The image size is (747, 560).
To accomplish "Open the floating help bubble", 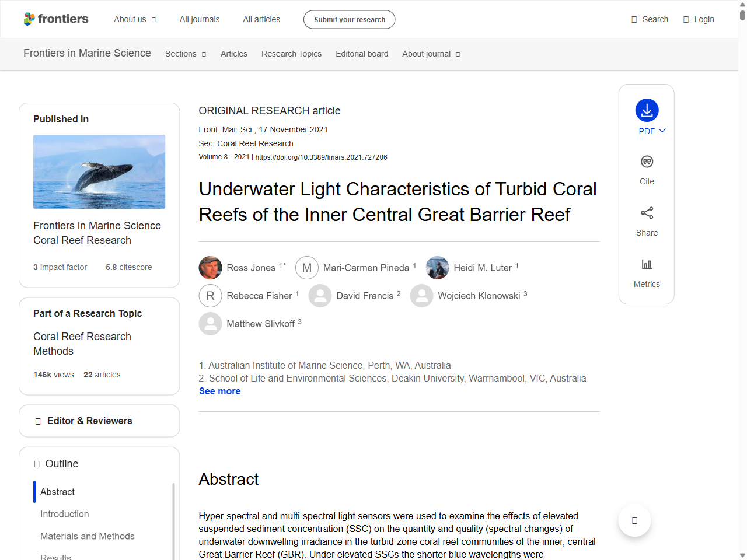I will pyautogui.click(x=634, y=520).
